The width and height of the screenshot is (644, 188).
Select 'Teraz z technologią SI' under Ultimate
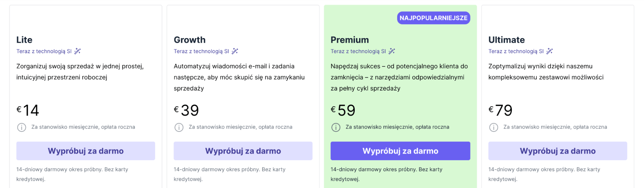coord(516,51)
